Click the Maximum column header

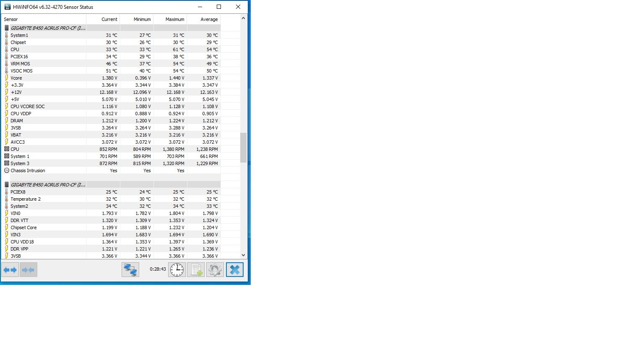coord(170,19)
